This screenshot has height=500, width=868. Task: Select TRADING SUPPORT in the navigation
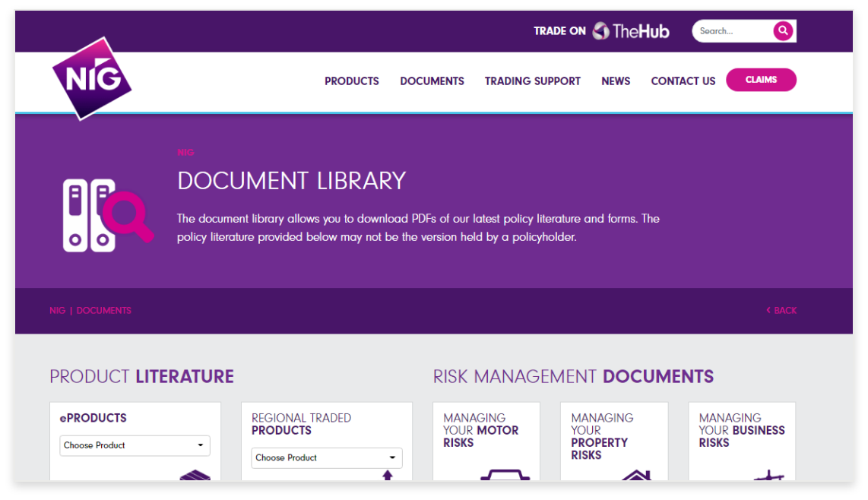click(x=532, y=81)
